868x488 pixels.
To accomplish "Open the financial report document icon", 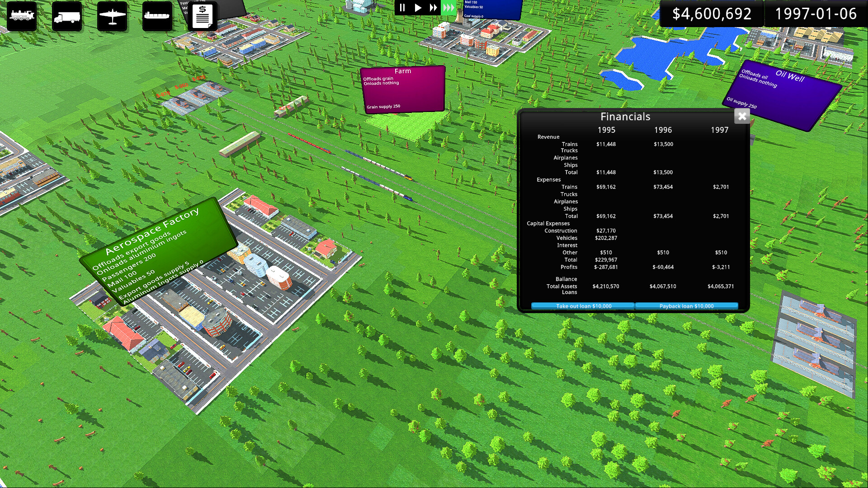I will (202, 16).
